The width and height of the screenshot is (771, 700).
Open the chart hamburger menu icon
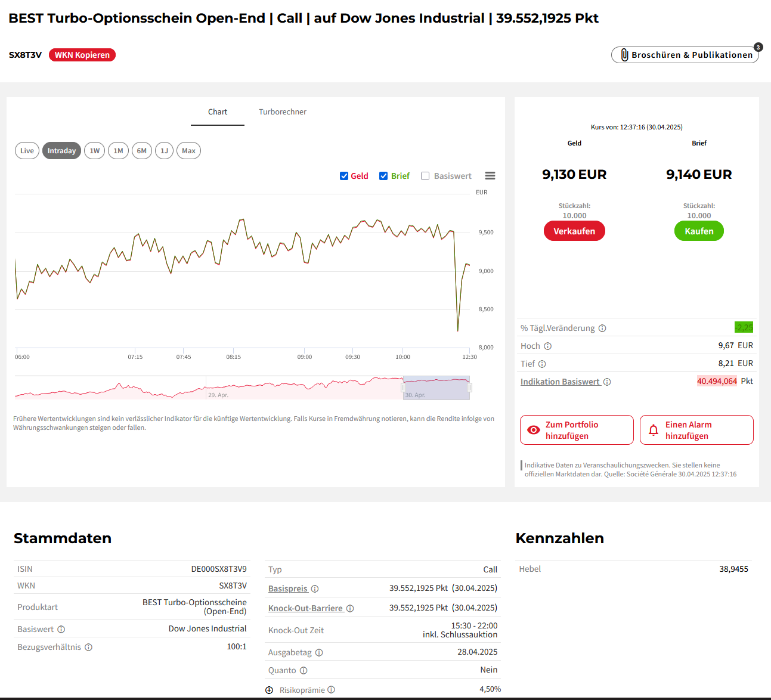(x=490, y=176)
